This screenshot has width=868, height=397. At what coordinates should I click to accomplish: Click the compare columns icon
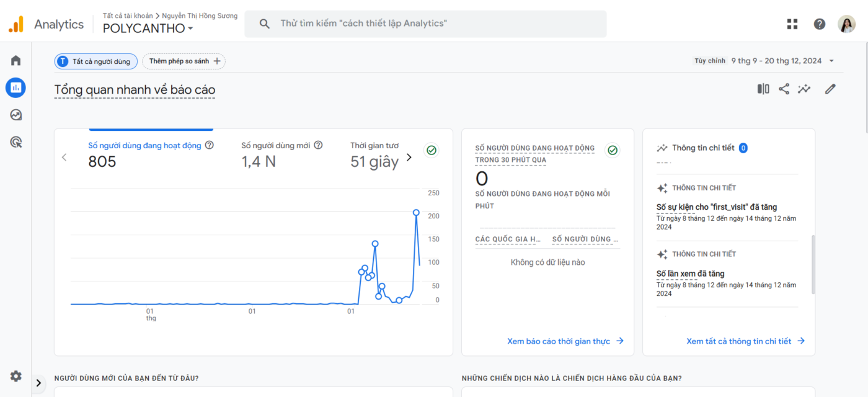(763, 89)
